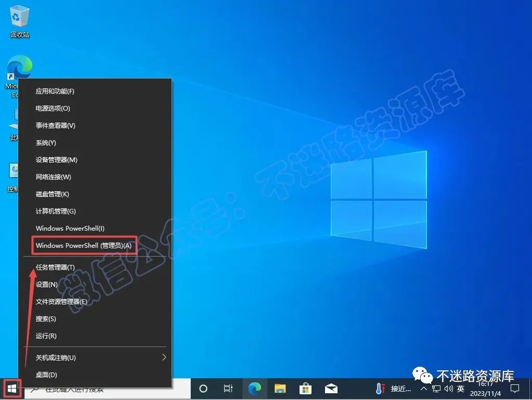
Task: Select Power Options (电源选项)
Action: click(95, 109)
